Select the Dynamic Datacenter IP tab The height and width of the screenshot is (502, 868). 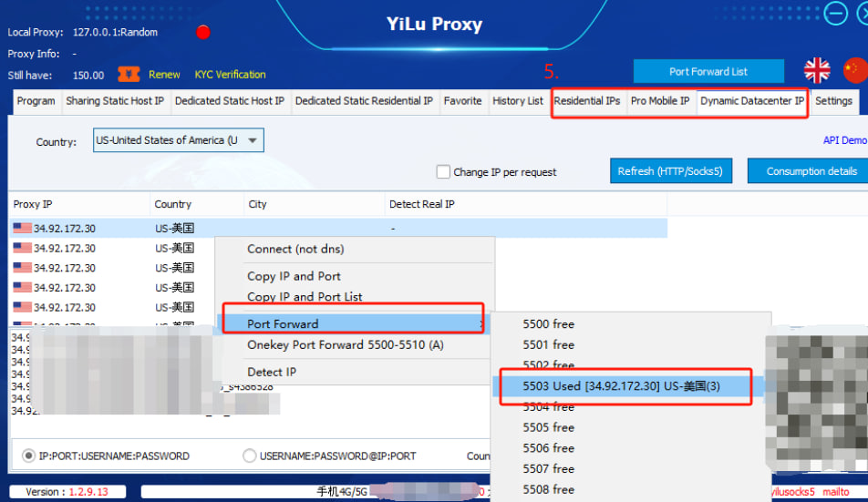[752, 101]
